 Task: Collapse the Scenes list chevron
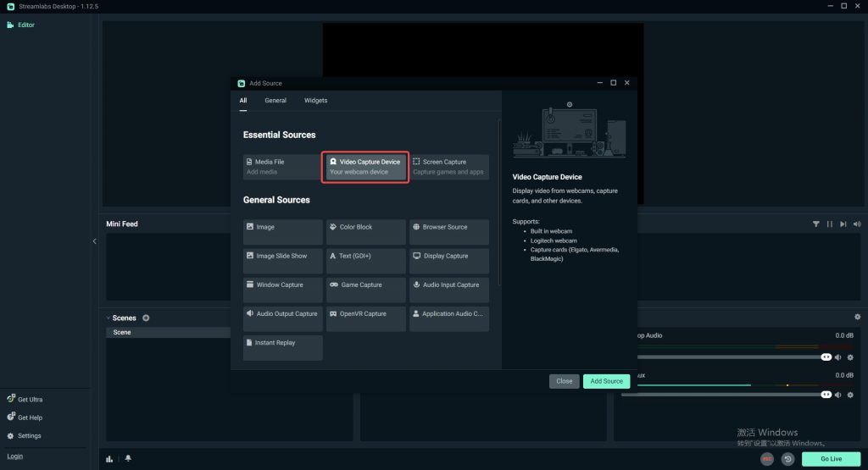(x=108, y=318)
